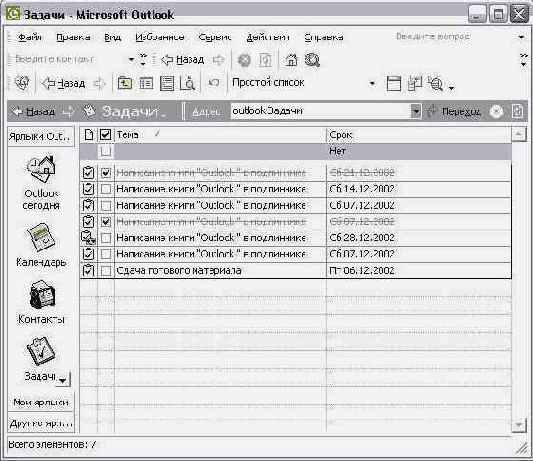
Task: Open the Outlook сегодня shortcut icon
Action: (41, 169)
